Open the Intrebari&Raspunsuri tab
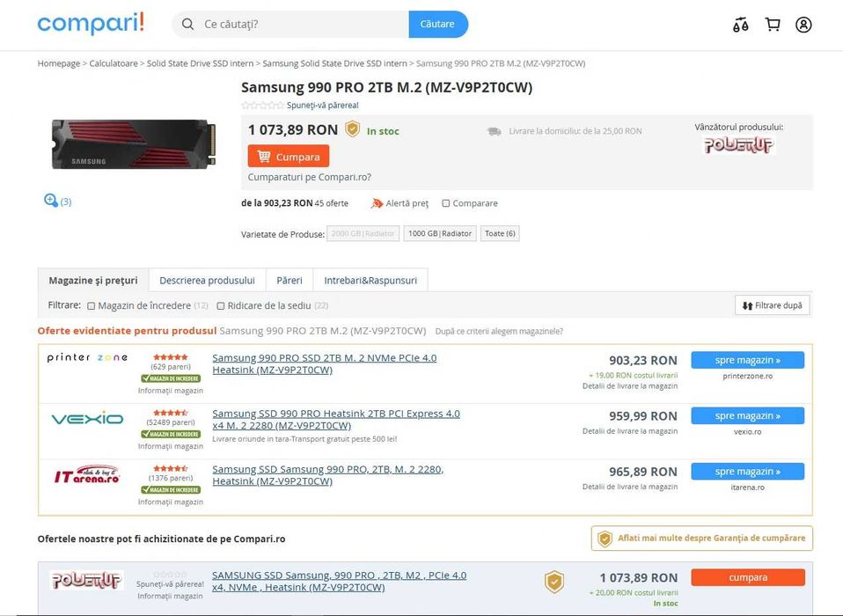The width and height of the screenshot is (843, 616). point(370,280)
